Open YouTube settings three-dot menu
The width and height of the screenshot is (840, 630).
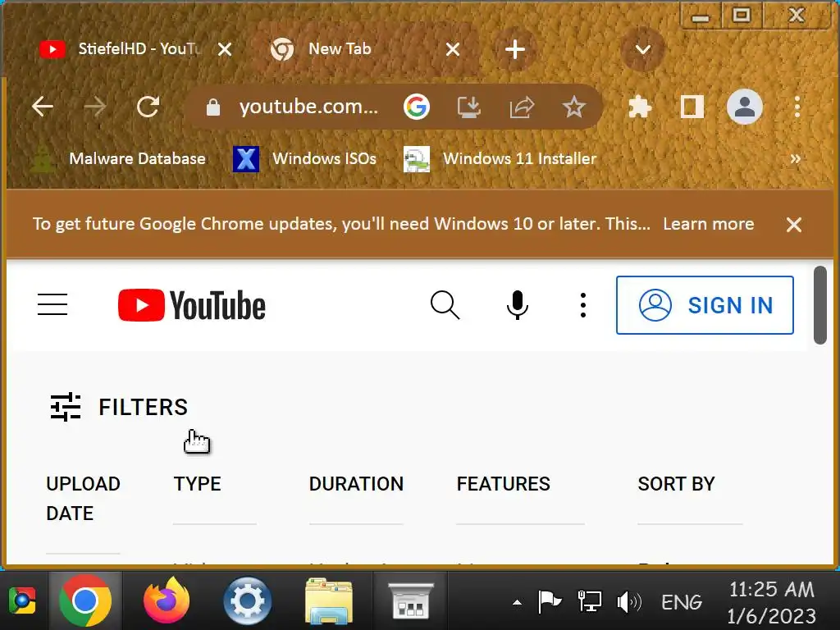583,305
